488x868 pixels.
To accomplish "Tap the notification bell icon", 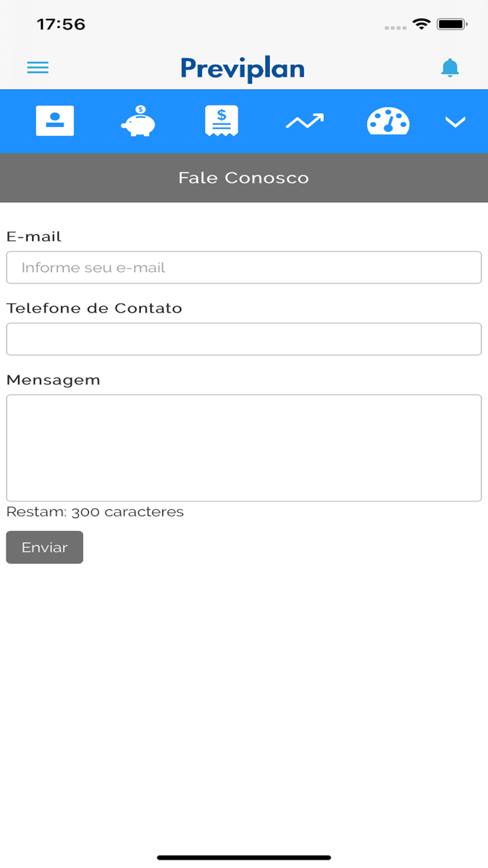I will 450,68.
